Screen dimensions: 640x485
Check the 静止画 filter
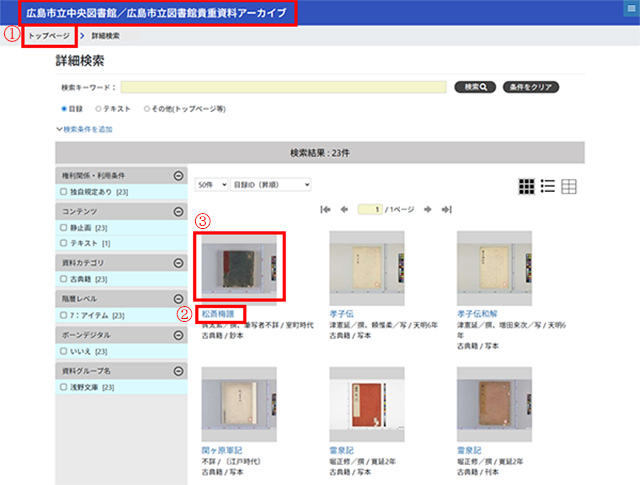pyautogui.click(x=63, y=227)
